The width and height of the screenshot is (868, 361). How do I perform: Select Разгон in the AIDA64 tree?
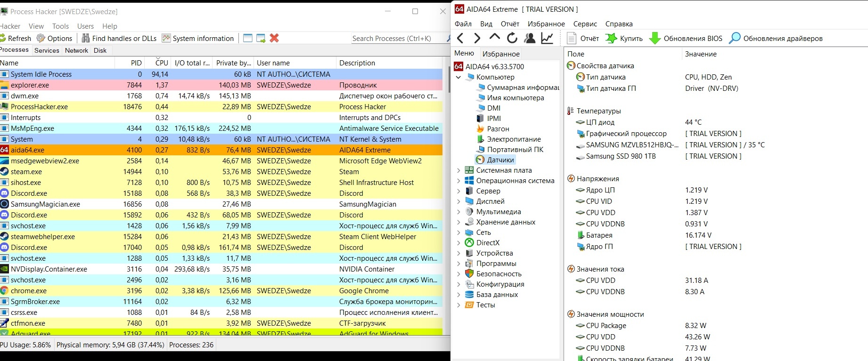[493, 129]
